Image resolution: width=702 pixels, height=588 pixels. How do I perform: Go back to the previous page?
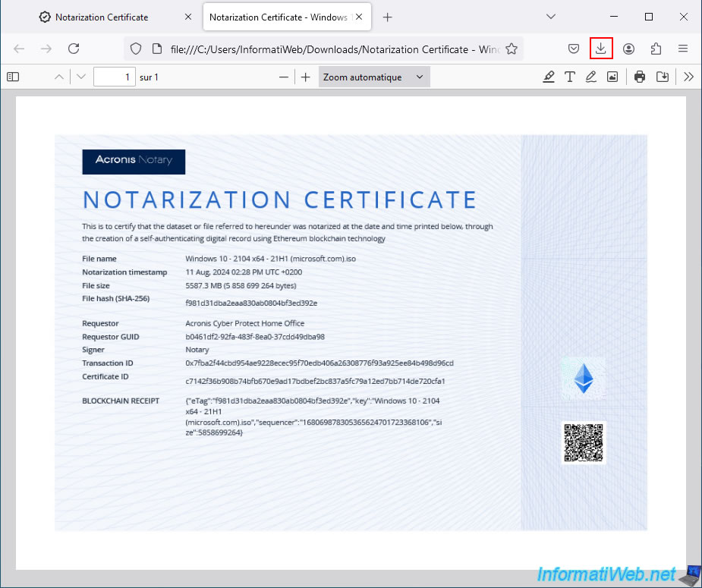point(19,49)
